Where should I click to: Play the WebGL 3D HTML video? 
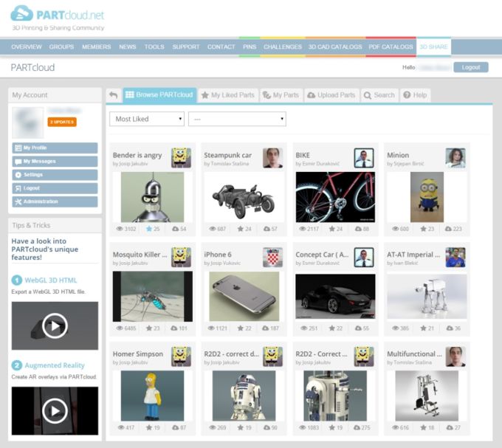[55, 325]
